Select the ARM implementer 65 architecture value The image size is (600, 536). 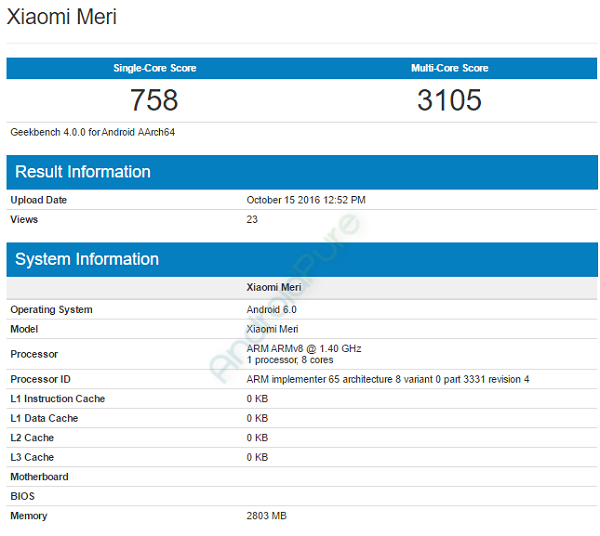[x=388, y=380]
